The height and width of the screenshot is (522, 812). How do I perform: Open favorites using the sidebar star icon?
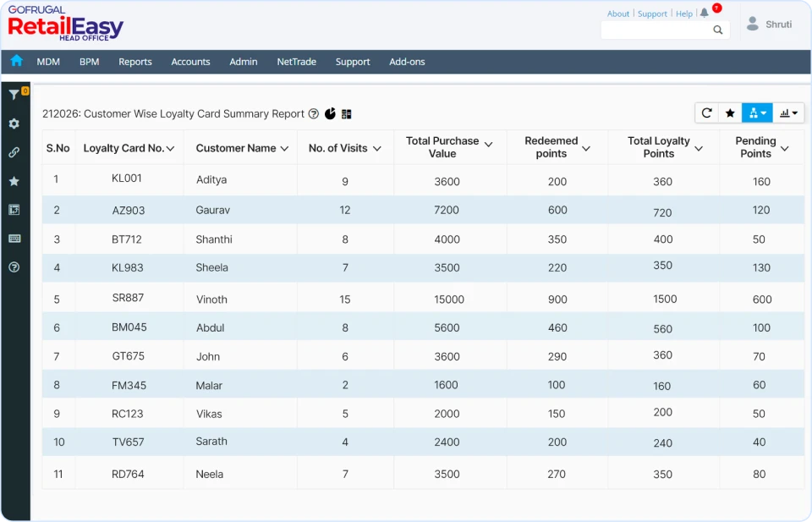click(x=15, y=180)
